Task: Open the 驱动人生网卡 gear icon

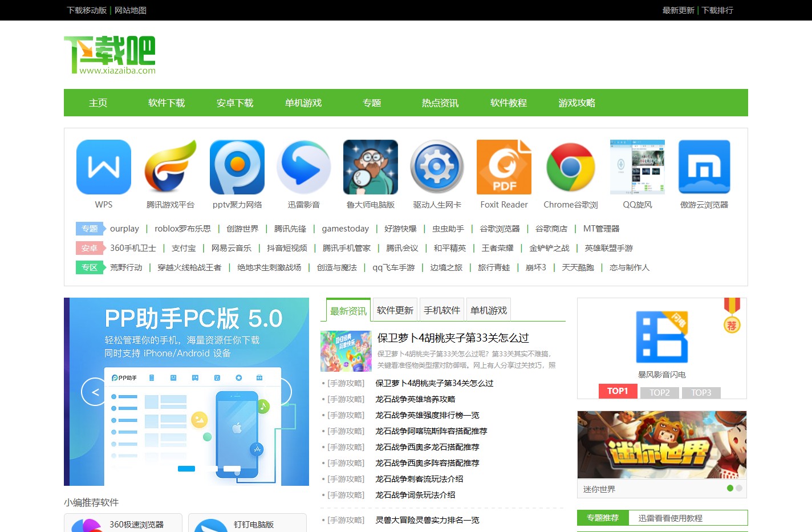Action: (x=437, y=167)
